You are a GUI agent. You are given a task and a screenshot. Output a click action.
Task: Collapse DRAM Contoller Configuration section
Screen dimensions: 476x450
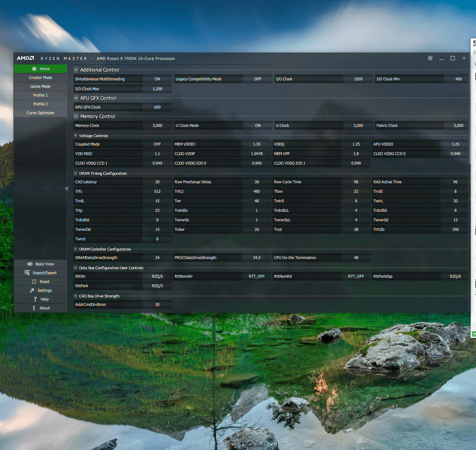[76, 249]
